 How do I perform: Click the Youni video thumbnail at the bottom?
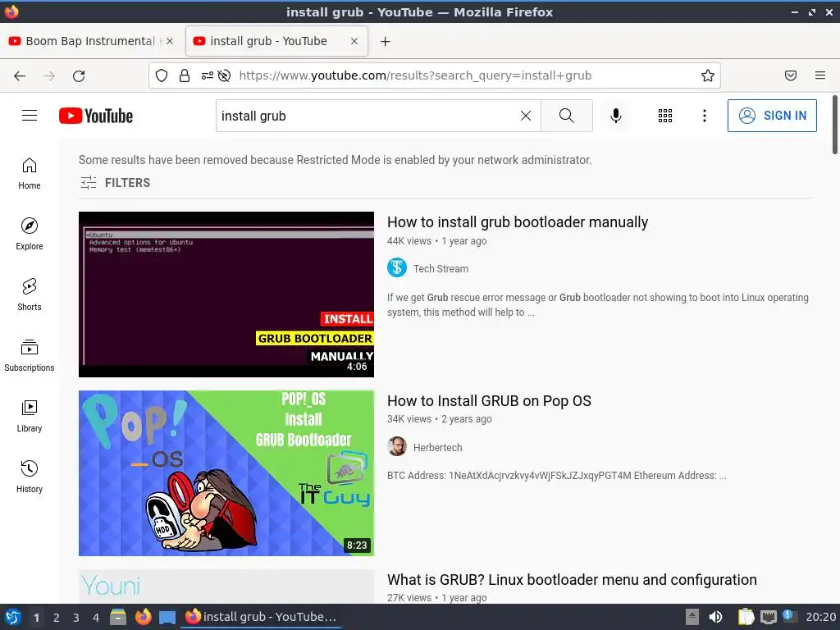coord(226,587)
